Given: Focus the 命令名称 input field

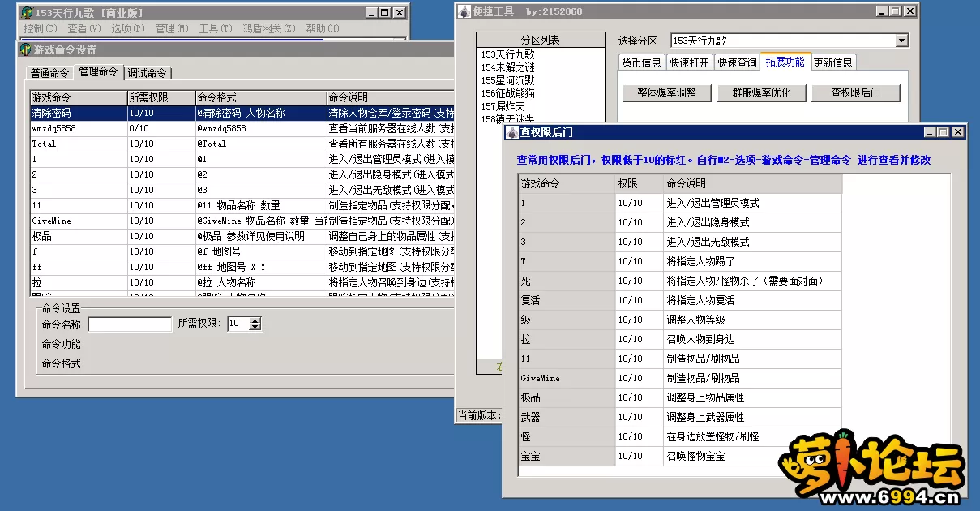Looking at the screenshot, I should 130,324.
